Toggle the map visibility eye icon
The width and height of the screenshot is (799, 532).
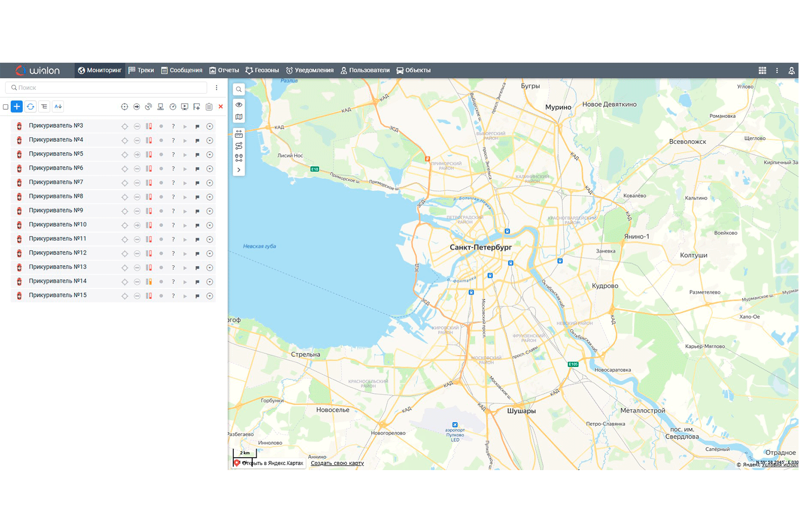point(239,105)
